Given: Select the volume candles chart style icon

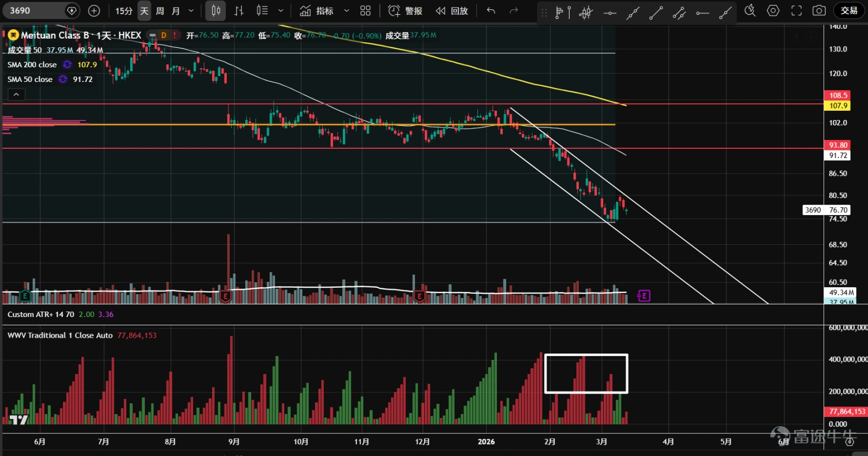Looking at the screenshot, I should 262,10.
